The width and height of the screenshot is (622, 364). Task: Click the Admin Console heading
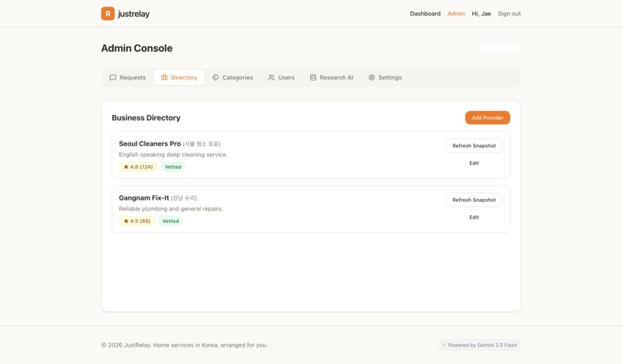(137, 49)
